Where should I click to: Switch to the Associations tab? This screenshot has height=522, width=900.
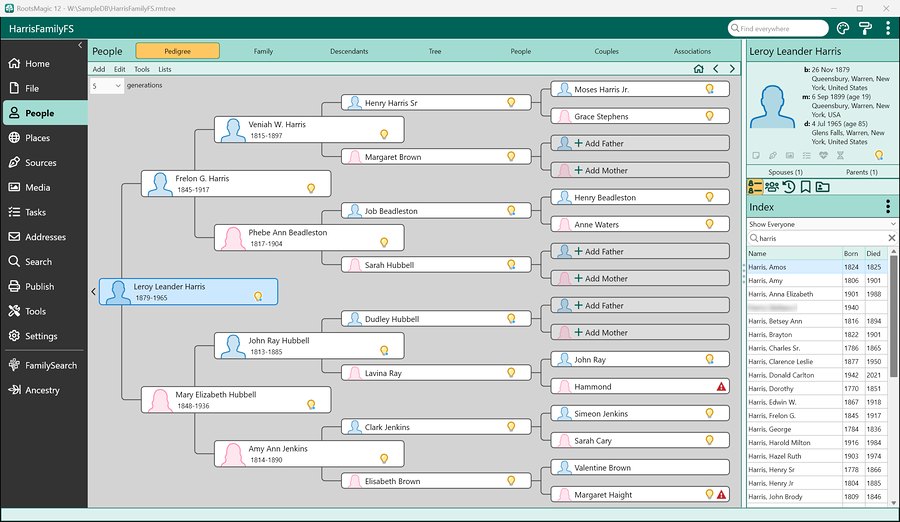pos(692,51)
